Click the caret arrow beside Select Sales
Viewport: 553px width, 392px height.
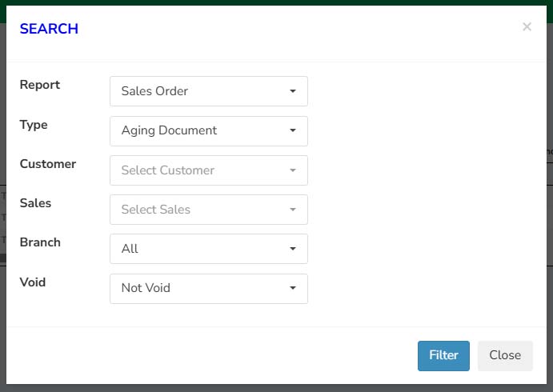click(292, 210)
